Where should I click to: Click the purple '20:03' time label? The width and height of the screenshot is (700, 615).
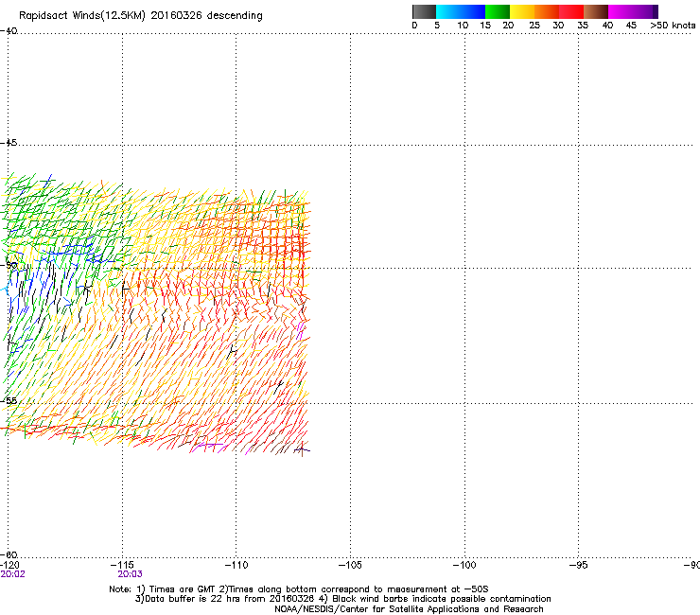tap(130, 574)
